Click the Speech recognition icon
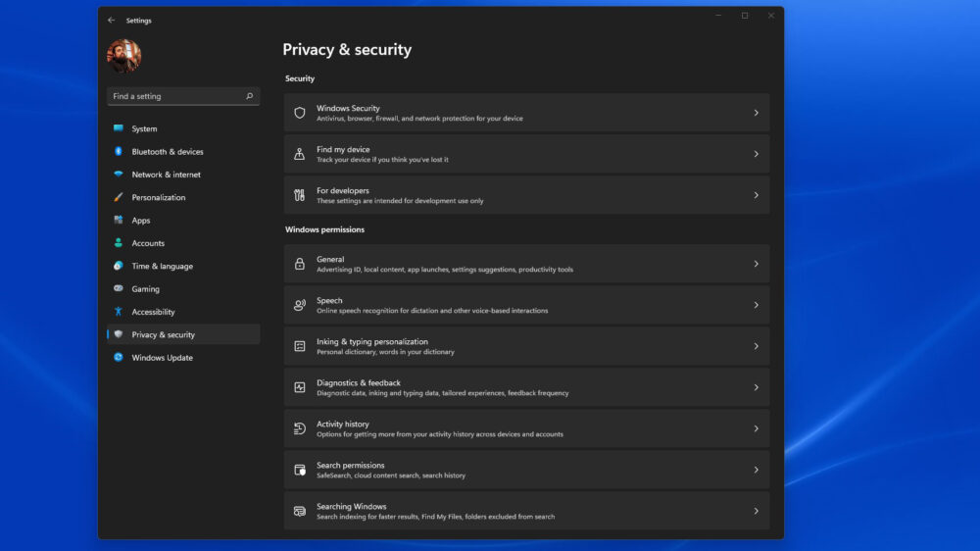The image size is (980, 551). click(299, 305)
